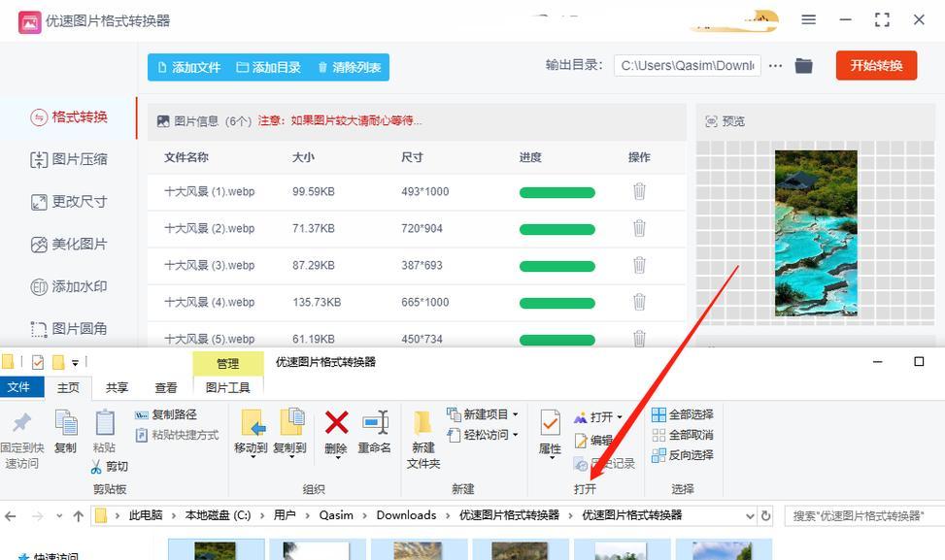Click the 720*904 dimension cell
945x560 pixels.
(x=422, y=229)
